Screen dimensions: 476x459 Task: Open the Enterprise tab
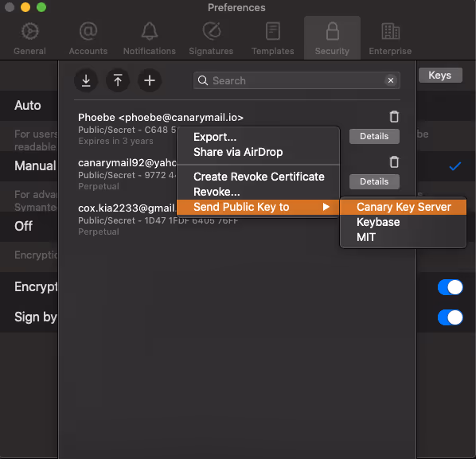[390, 38]
